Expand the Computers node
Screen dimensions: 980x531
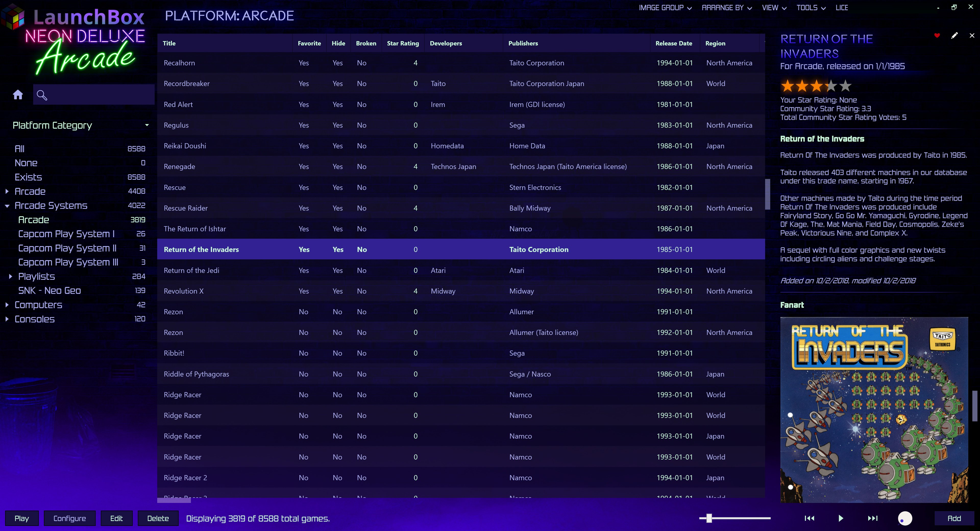7,305
